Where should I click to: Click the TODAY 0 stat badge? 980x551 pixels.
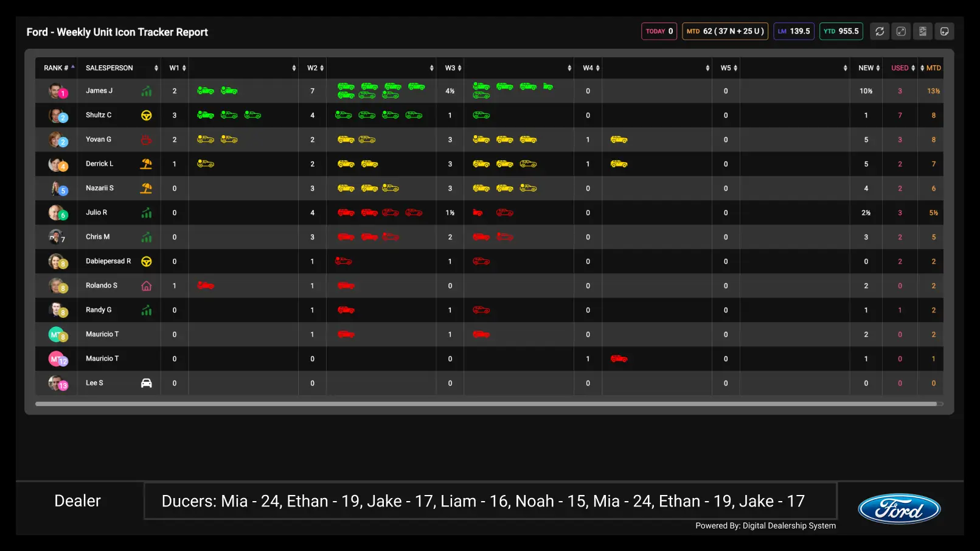pyautogui.click(x=659, y=31)
